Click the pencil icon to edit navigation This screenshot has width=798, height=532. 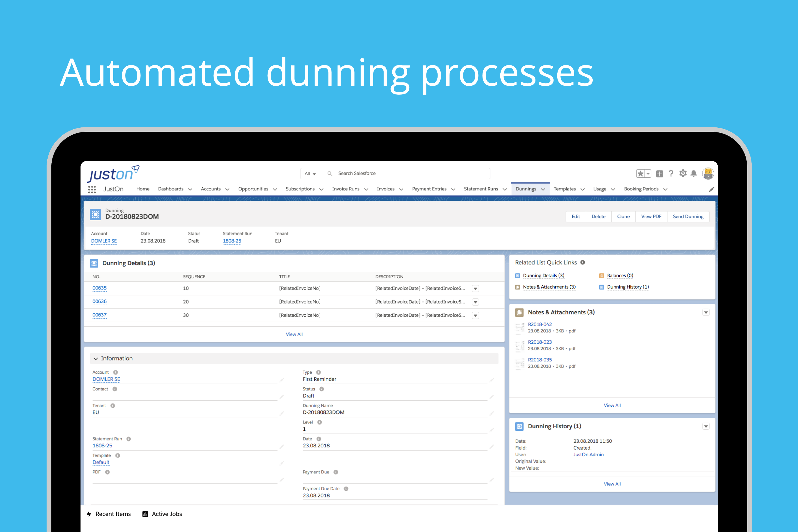tap(712, 189)
